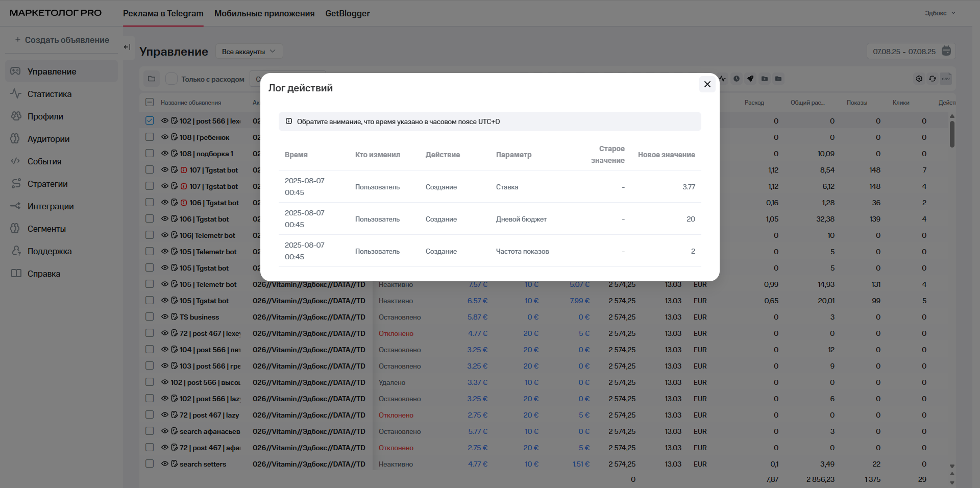Open Статистика in the sidebar
The height and width of the screenshot is (488, 980).
(x=49, y=94)
